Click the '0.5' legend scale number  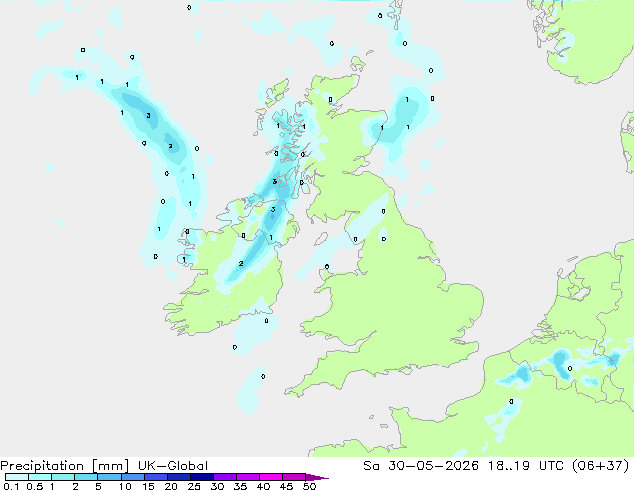[35, 486]
